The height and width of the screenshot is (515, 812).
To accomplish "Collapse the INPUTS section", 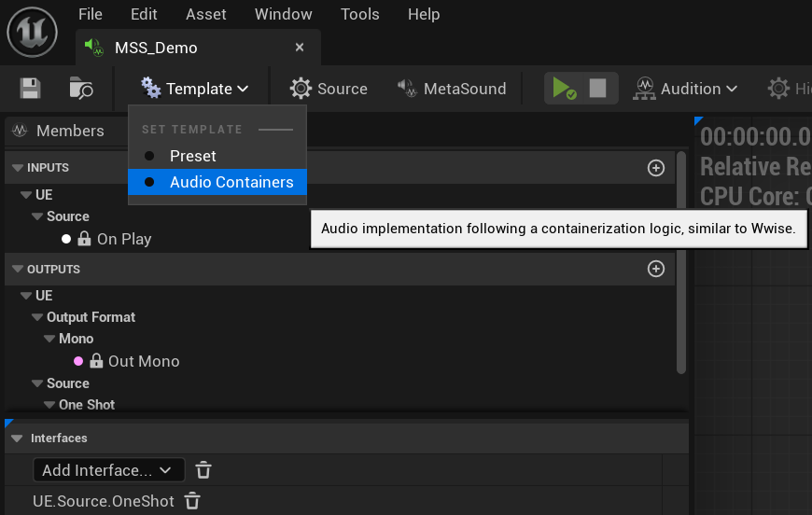I will point(18,168).
